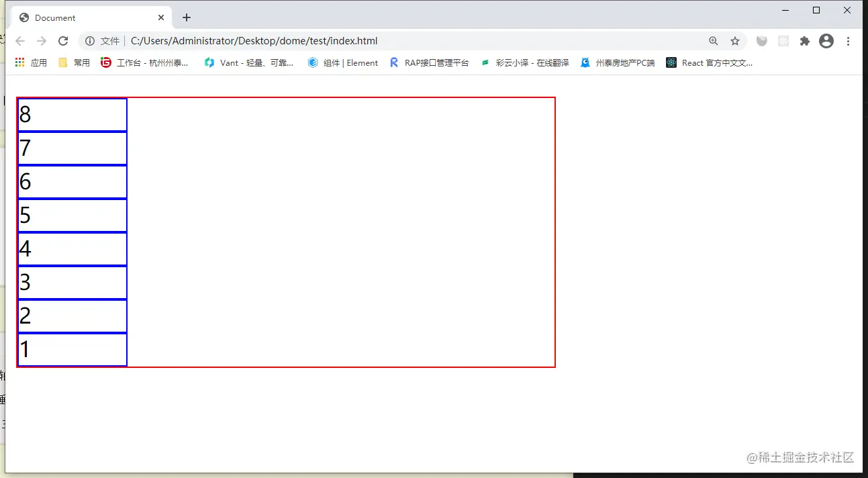Viewport: 868px width, 478px height.
Task: Minimize the Chrome window
Action: tap(785, 10)
